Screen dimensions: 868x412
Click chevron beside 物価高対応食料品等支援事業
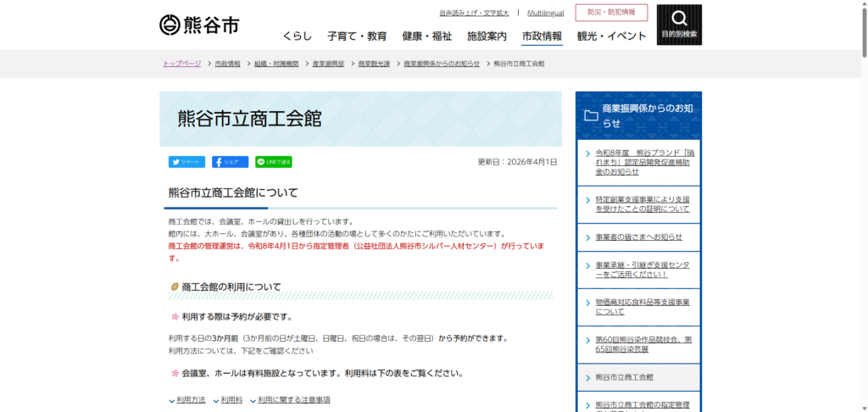[x=588, y=303]
